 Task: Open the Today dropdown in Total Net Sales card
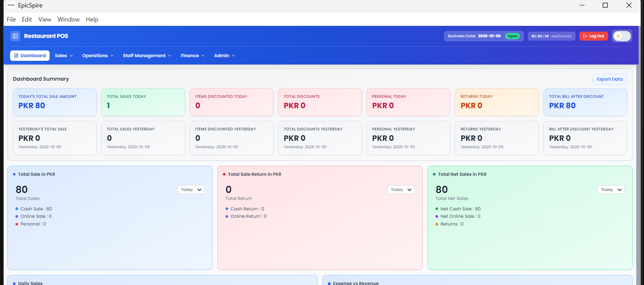pyautogui.click(x=611, y=189)
